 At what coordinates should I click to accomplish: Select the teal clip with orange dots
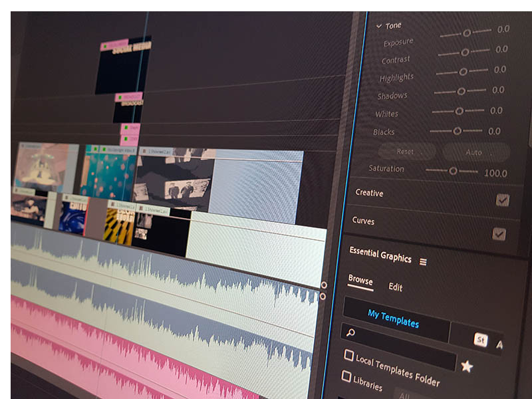pyautogui.click(x=108, y=173)
